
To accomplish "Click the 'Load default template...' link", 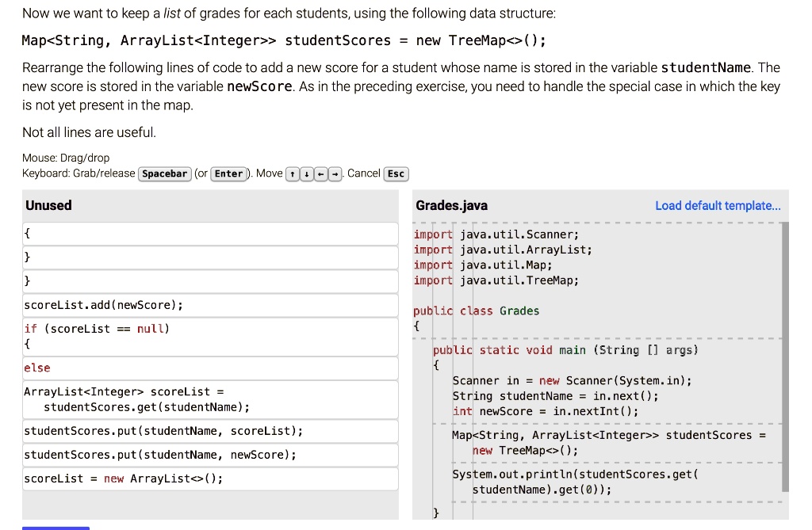I will 718,205.
